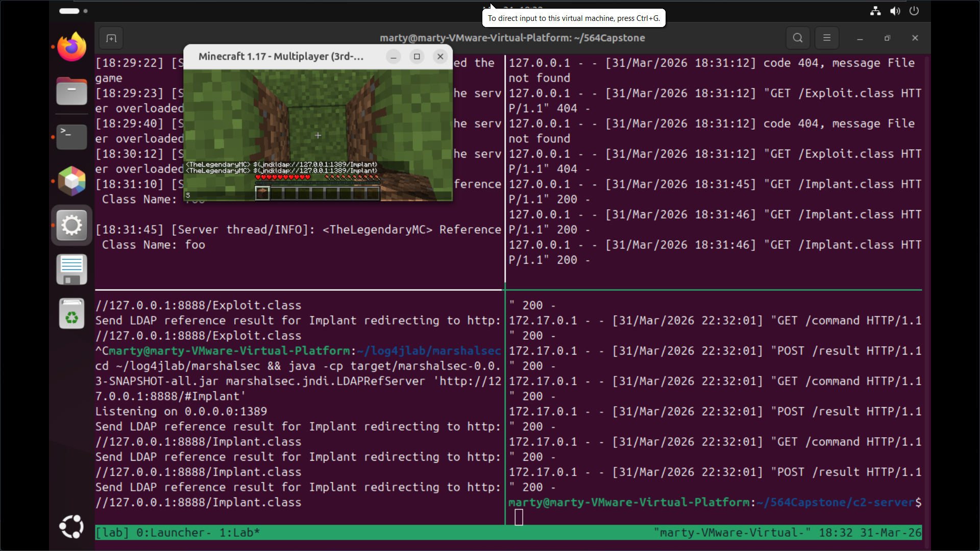Maximize the Minecraft 1.17 window

417,57
